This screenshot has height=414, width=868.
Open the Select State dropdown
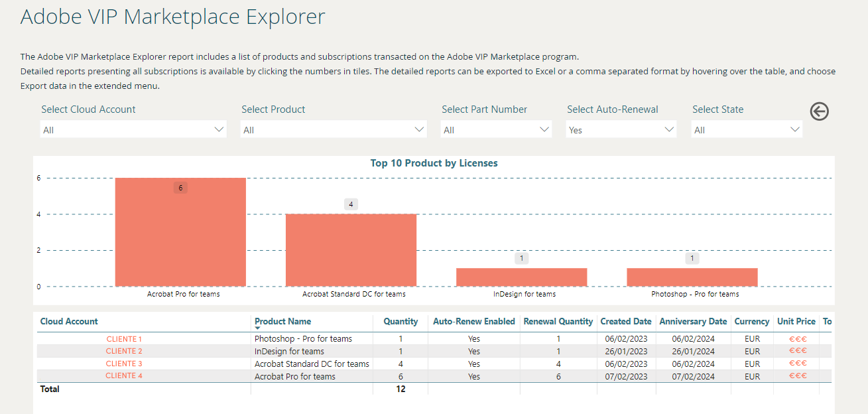click(747, 130)
